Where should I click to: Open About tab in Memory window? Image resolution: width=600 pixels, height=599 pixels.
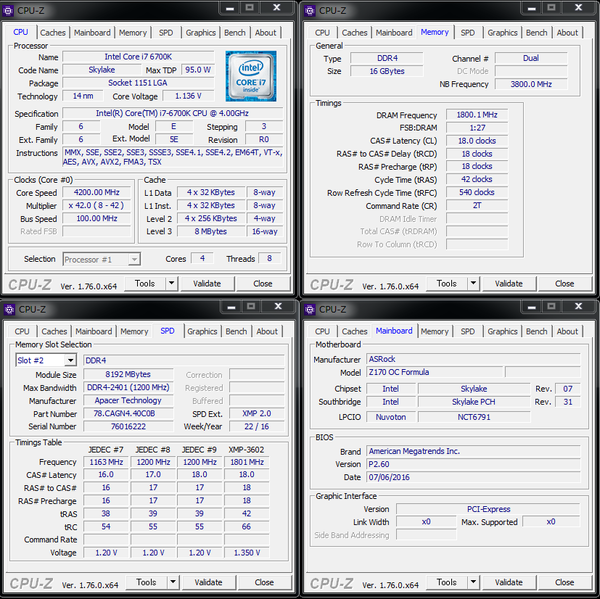tap(567, 33)
